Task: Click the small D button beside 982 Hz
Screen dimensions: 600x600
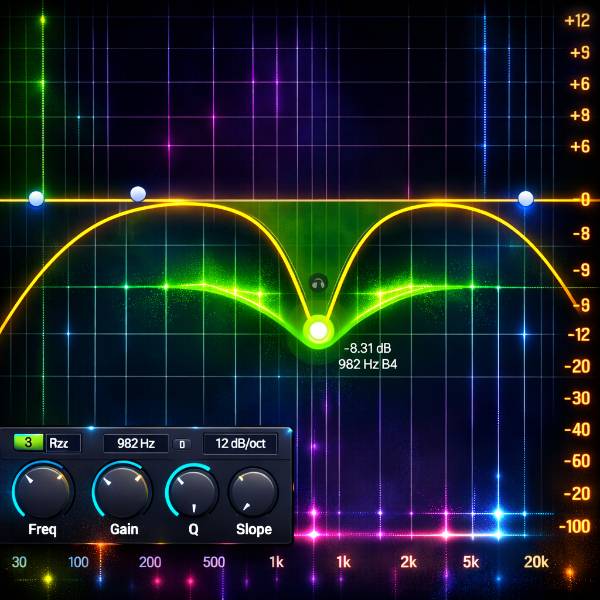Action: pos(182,444)
